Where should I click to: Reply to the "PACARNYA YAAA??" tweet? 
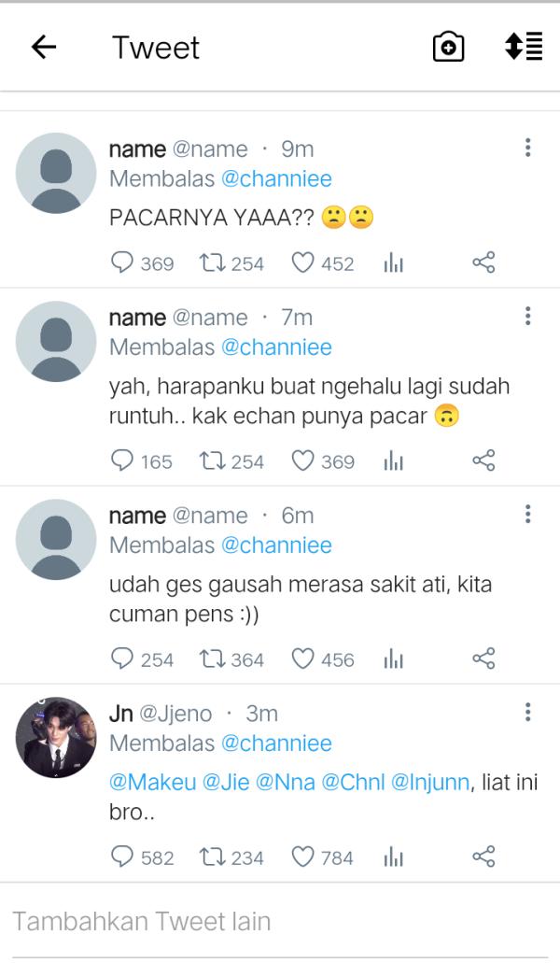122,262
